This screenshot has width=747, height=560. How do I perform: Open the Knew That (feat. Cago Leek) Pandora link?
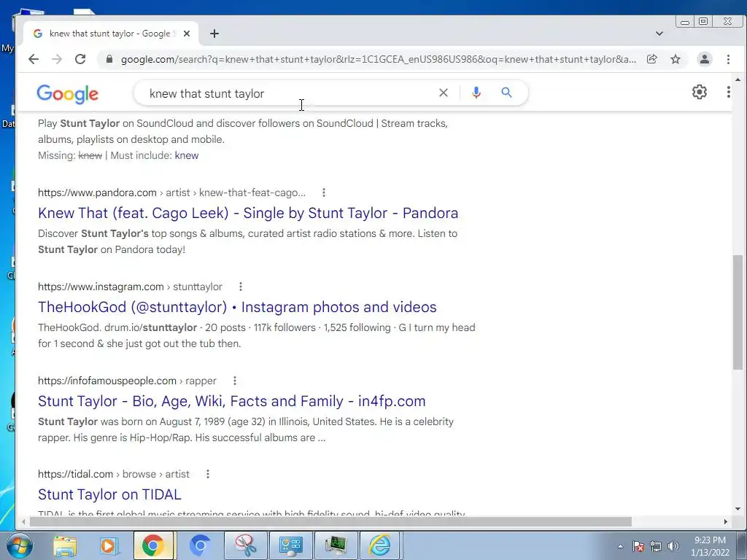click(x=248, y=213)
